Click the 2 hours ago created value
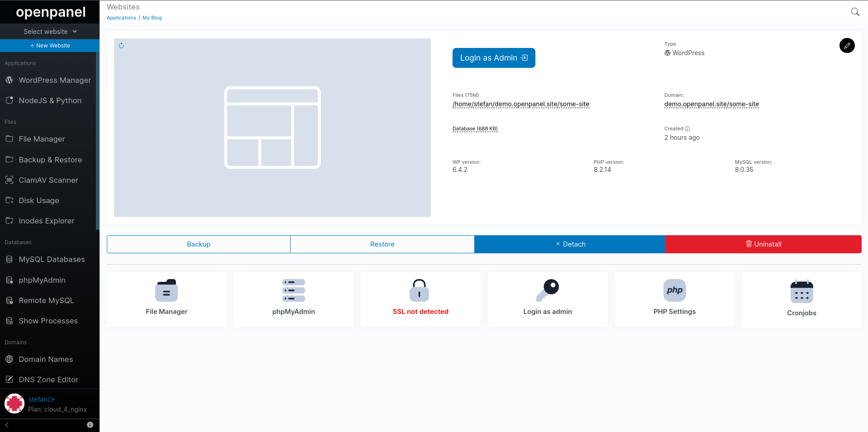Screen dimensions: 868x432 point(682,138)
